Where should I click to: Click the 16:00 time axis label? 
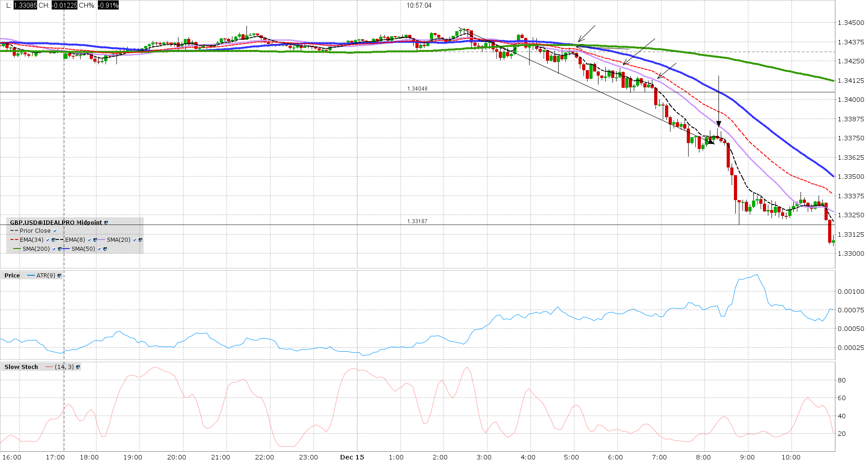coord(11,457)
